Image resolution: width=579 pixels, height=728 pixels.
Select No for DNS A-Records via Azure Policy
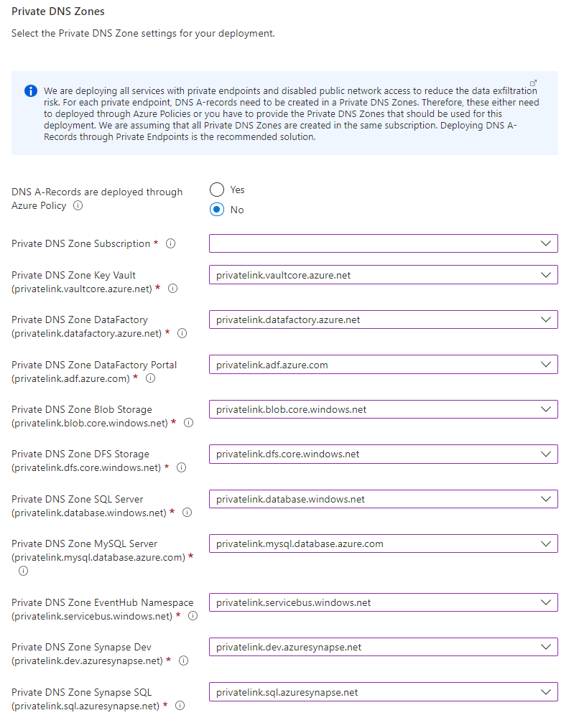pos(216,210)
